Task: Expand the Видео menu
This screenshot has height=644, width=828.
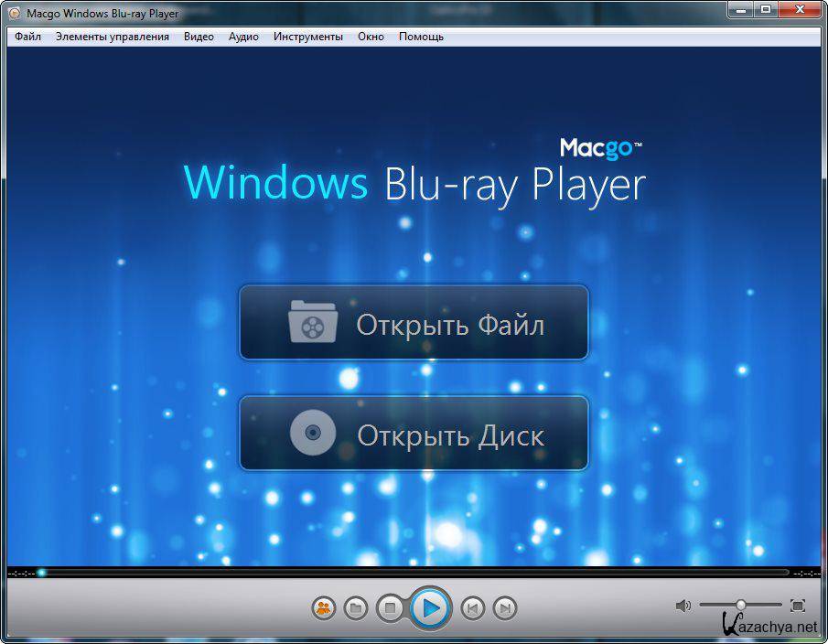Action: 199,37
